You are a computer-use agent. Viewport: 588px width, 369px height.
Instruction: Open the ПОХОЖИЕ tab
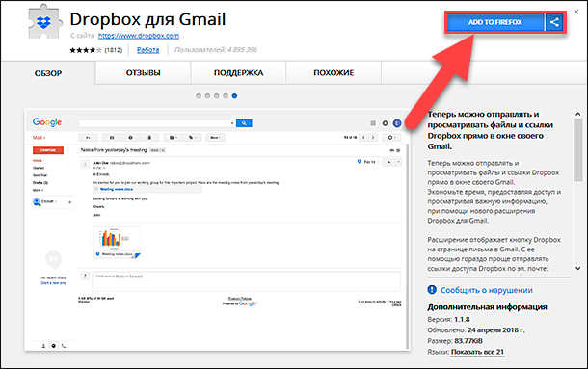[x=334, y=73]
